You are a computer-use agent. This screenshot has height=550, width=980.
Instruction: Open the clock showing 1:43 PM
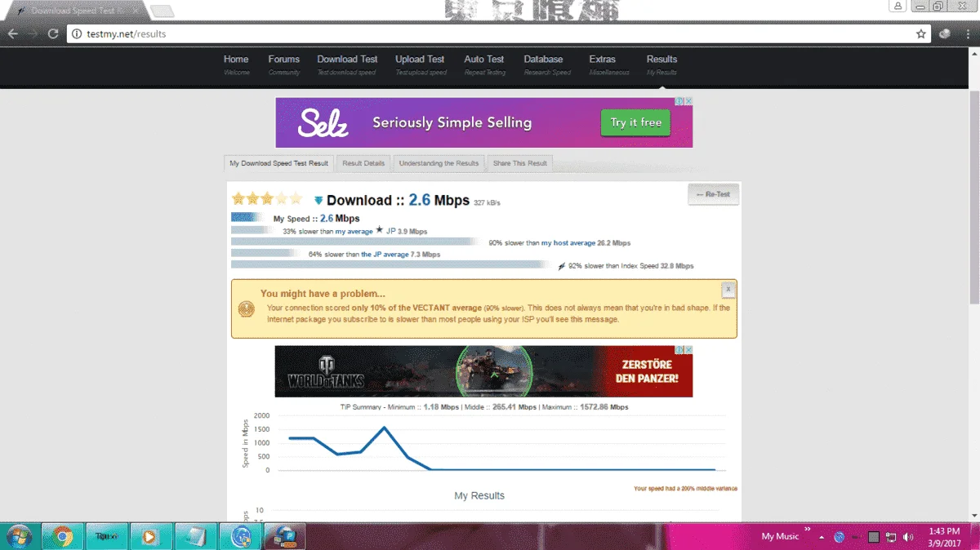[x=944, y=536]
